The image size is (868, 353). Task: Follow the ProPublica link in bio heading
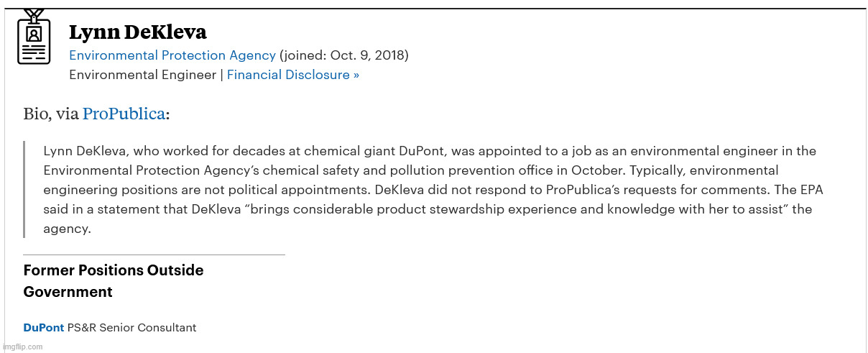pos(124,114)
